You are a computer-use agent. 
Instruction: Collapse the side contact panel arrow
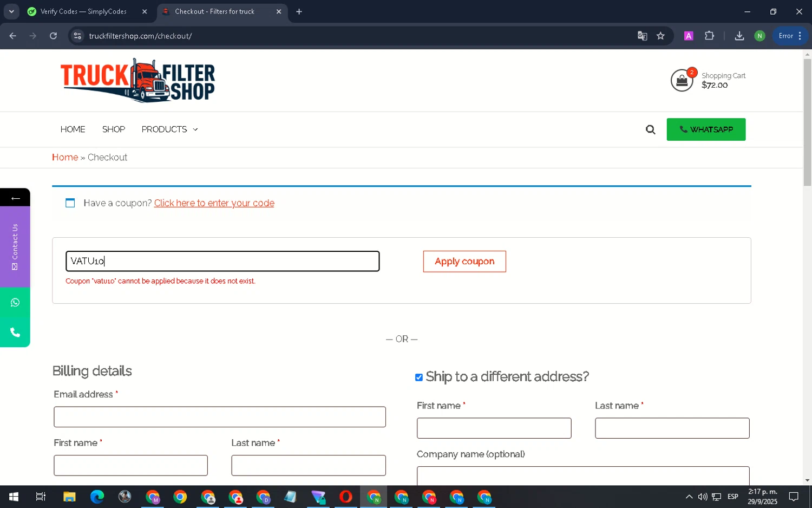pos(15,198)
